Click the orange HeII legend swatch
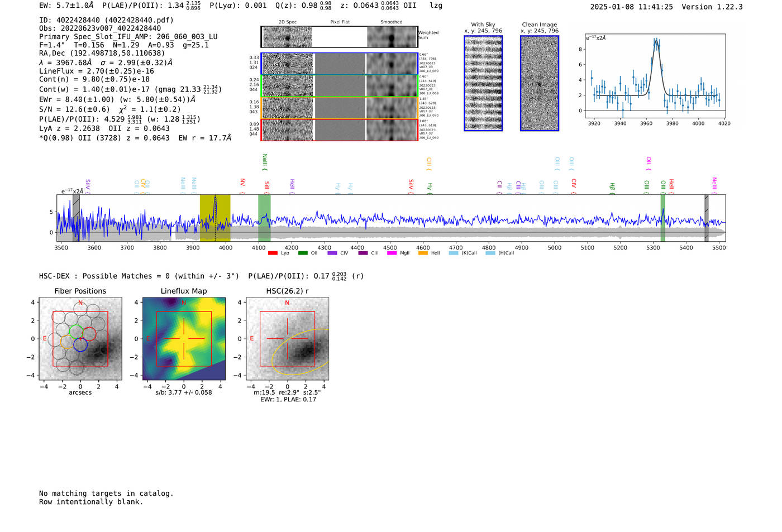The height and width of the screenshot is (532, 782). pyautogui.click(x=423, y=253)
